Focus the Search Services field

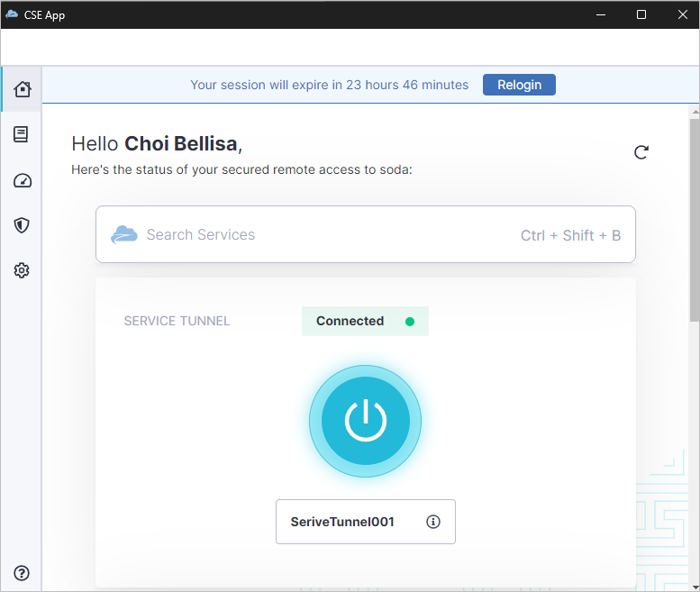tap(324, 235)
